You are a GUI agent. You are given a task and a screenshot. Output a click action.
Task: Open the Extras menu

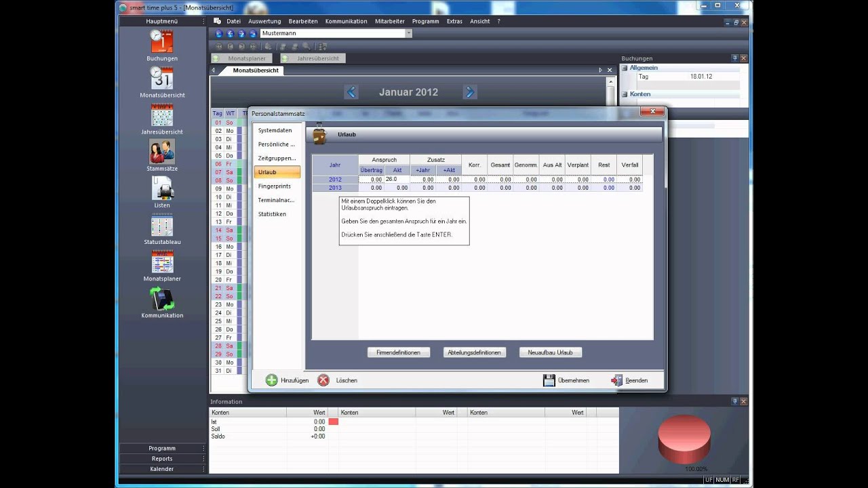(x=454, y=21)
